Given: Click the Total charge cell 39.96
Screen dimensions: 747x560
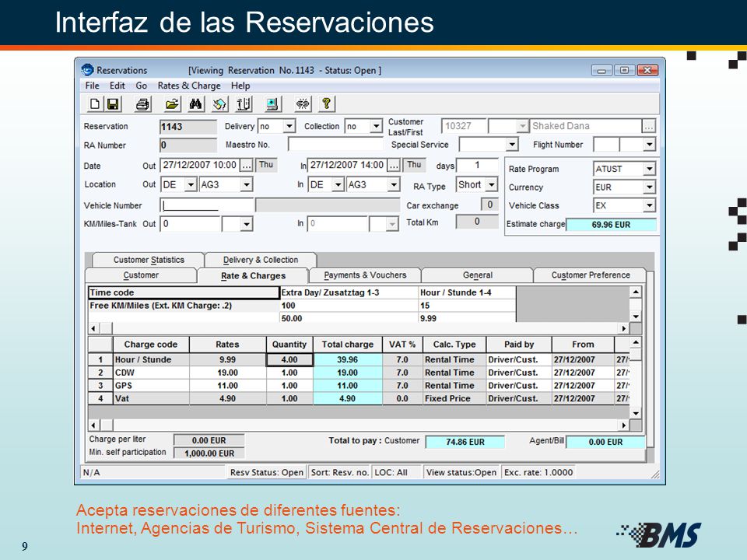Looking at the screenshot, I should pos(347,359).
